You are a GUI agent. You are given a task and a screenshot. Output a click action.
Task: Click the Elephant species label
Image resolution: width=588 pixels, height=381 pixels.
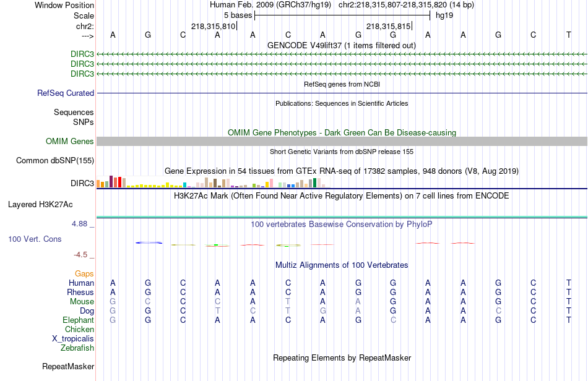click(x=78, y=320)
